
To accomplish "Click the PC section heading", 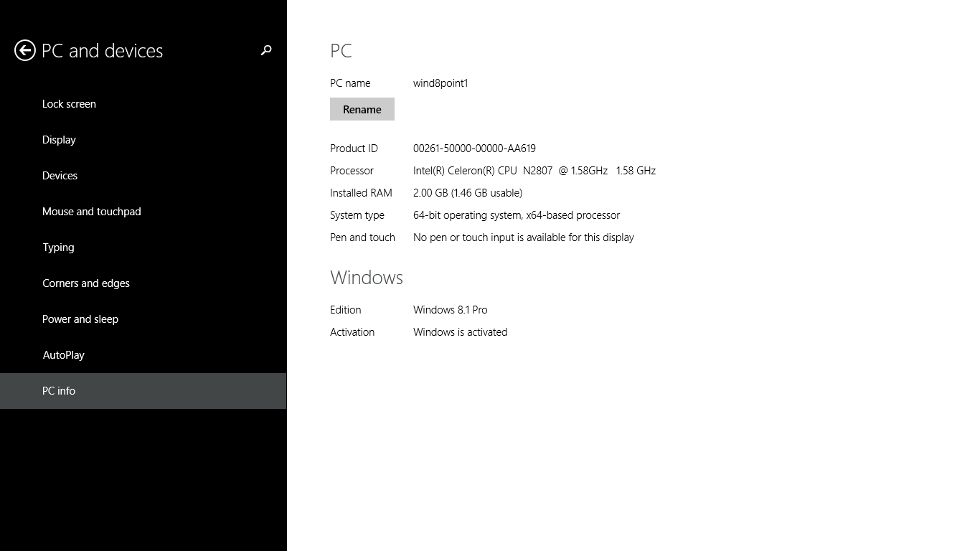I will [341, 51].
